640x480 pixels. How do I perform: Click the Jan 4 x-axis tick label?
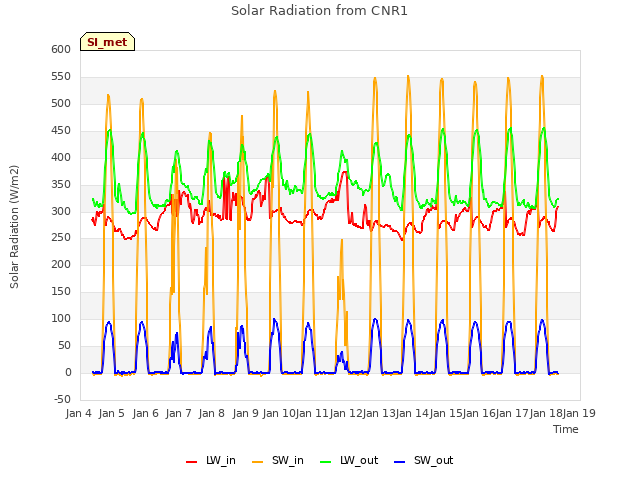(78, 413)
